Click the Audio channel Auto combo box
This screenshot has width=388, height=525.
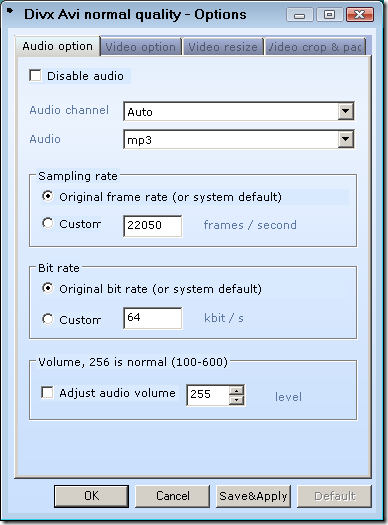click(x=239, y=111)
